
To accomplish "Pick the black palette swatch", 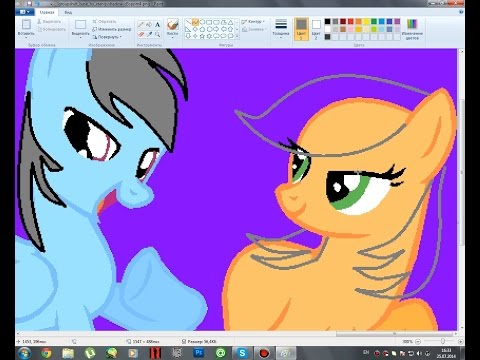I will point(328,22).
